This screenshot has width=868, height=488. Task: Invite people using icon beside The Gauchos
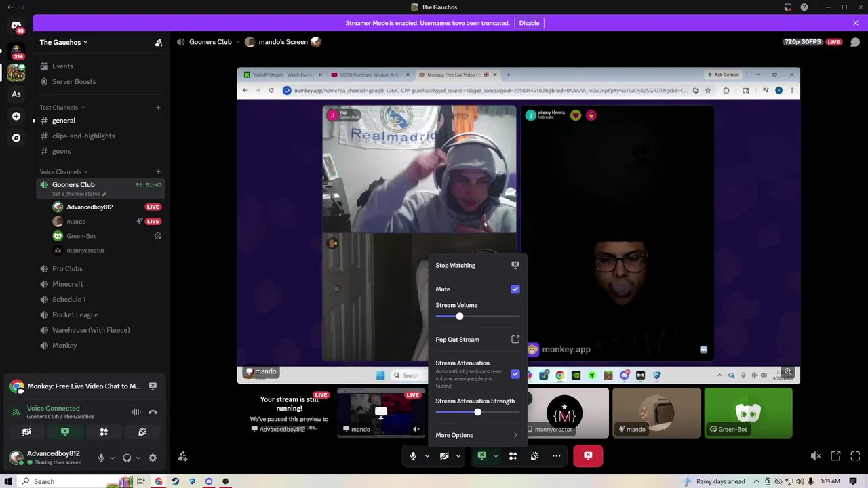pyautogui.click(x=159, y=43)
